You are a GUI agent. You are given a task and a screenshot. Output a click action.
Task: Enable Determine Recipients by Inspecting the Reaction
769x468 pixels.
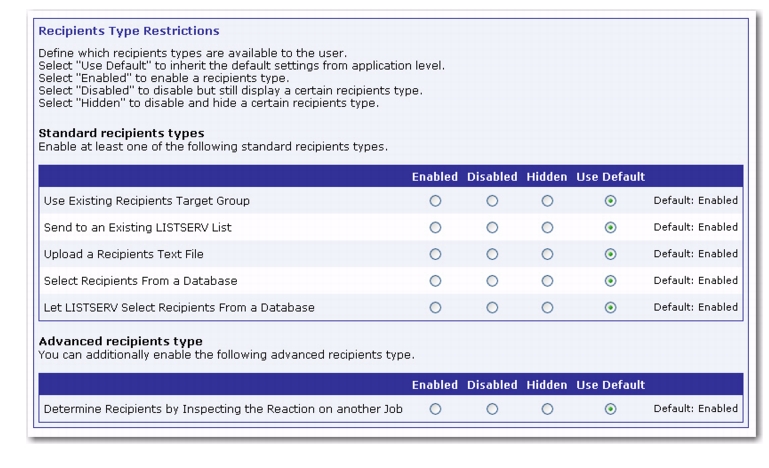click(435, 409)
